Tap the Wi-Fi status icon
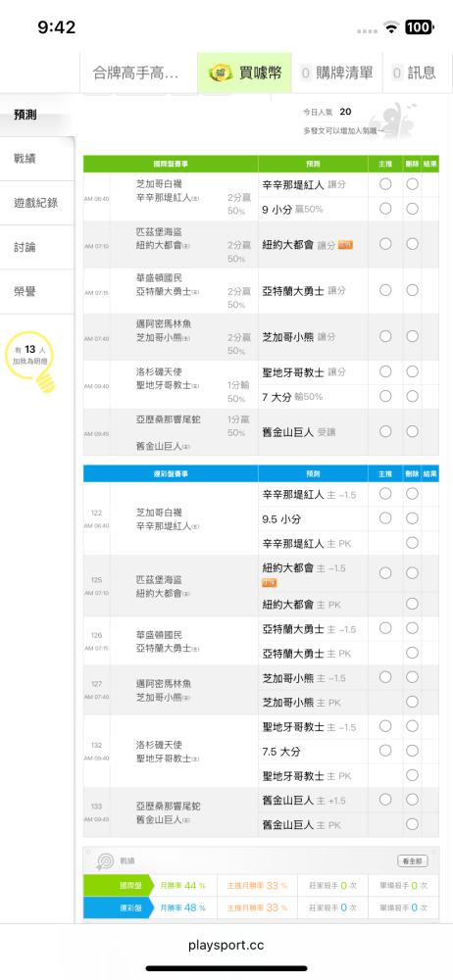This screenshot has height=980, width=453. coord(392,26)
